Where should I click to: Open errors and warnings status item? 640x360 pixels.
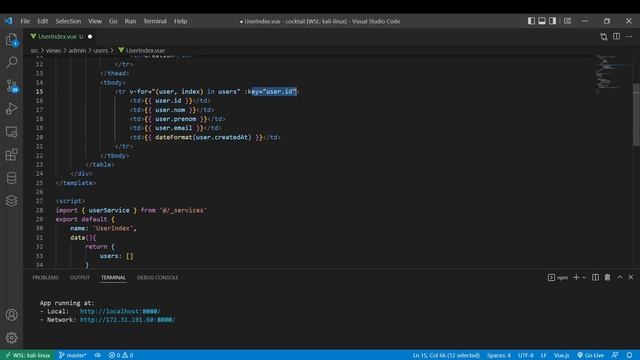121,355
